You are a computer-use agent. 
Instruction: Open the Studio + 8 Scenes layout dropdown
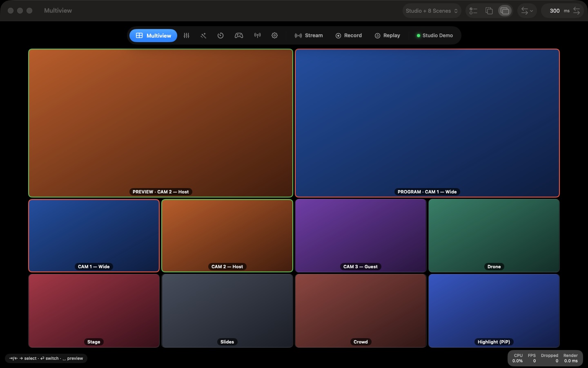click(432, 11)
